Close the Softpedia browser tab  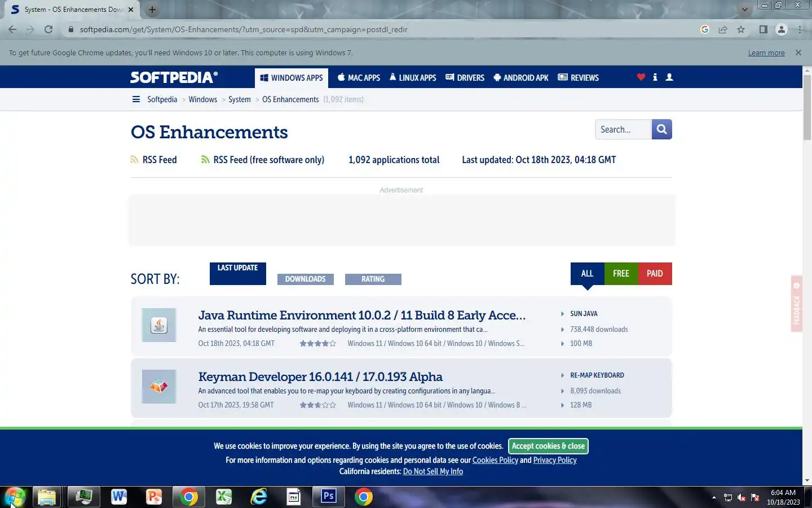click(131, 10)
